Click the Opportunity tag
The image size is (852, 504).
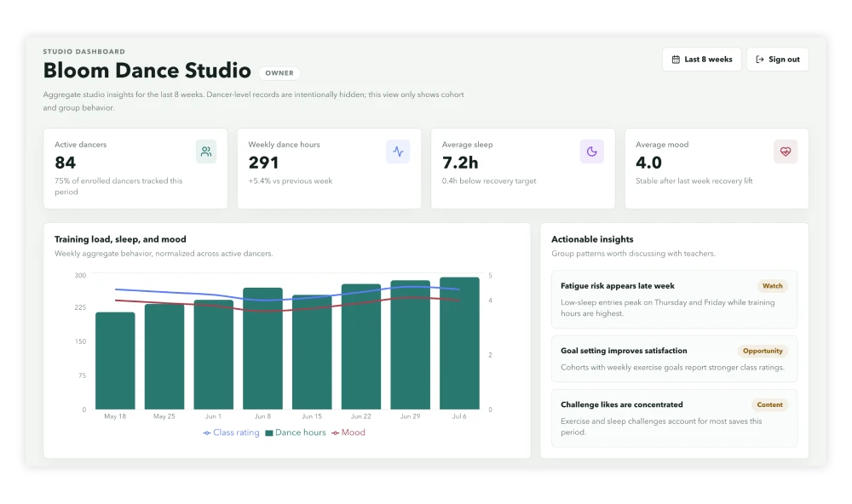pos(763,351)
